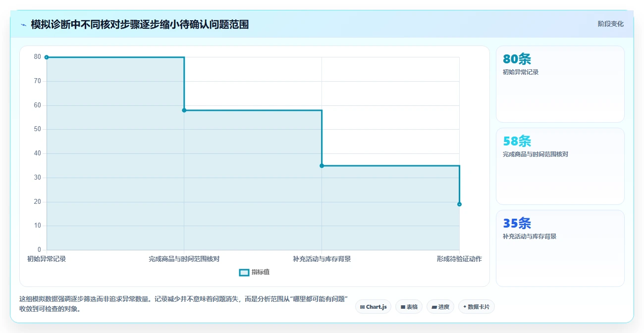This screenshot has height=333, width=644.
Task: Click the 指标值 legend label
Action: (261, 272)
